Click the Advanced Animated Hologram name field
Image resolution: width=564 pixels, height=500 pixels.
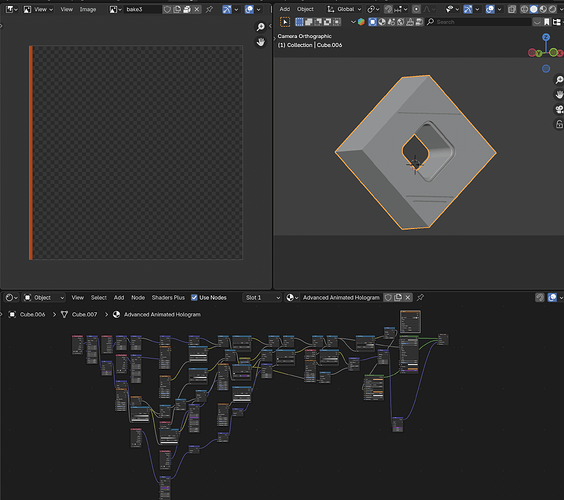(341, 297)
